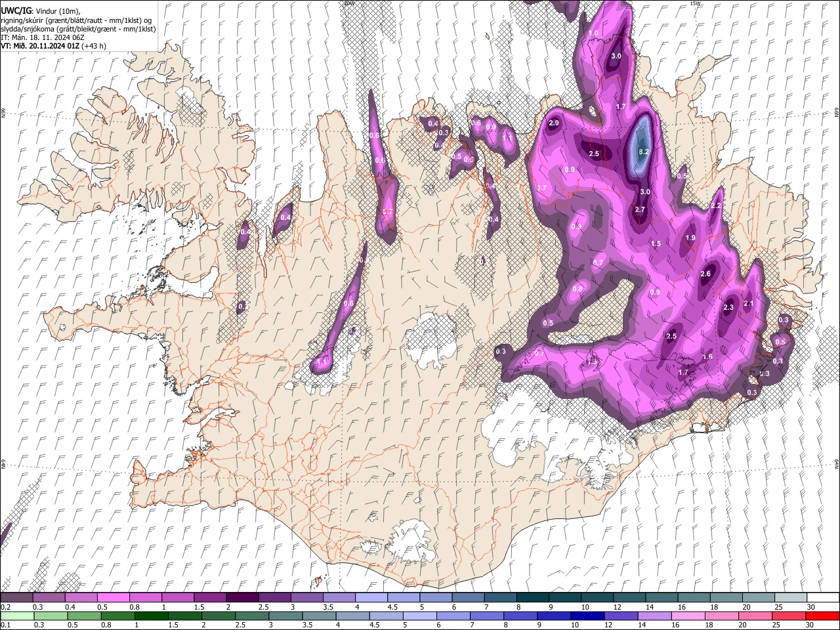Click the 25 label in snow legend row
The image size is (840, 630).
pyautogui.click(x=778, y=607)
